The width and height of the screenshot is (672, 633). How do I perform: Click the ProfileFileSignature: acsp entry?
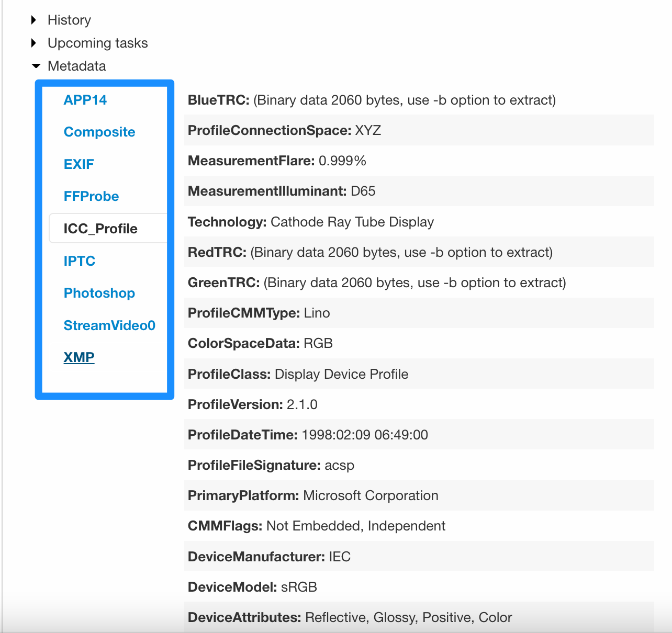(419, 465)
